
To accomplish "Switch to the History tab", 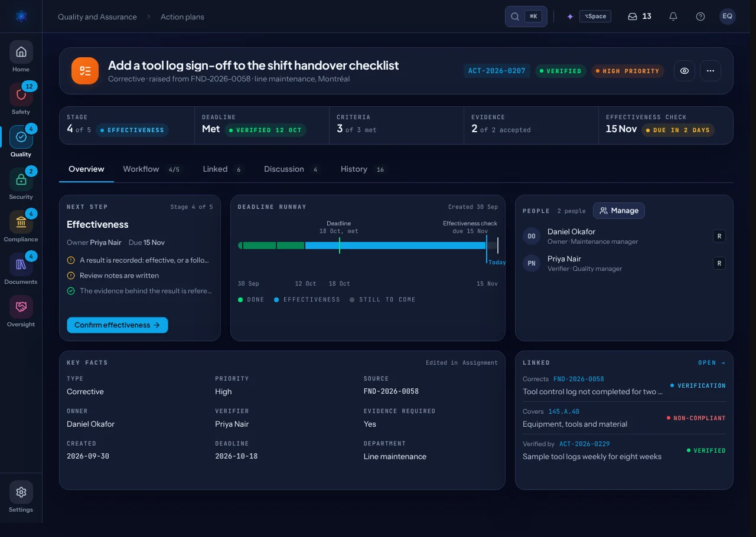I will 363,169.
